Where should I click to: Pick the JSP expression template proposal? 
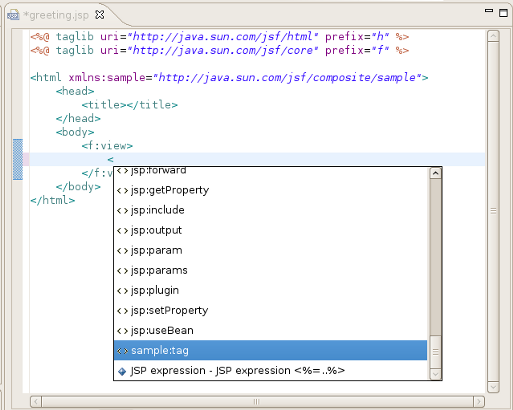[x=270, y=370]
